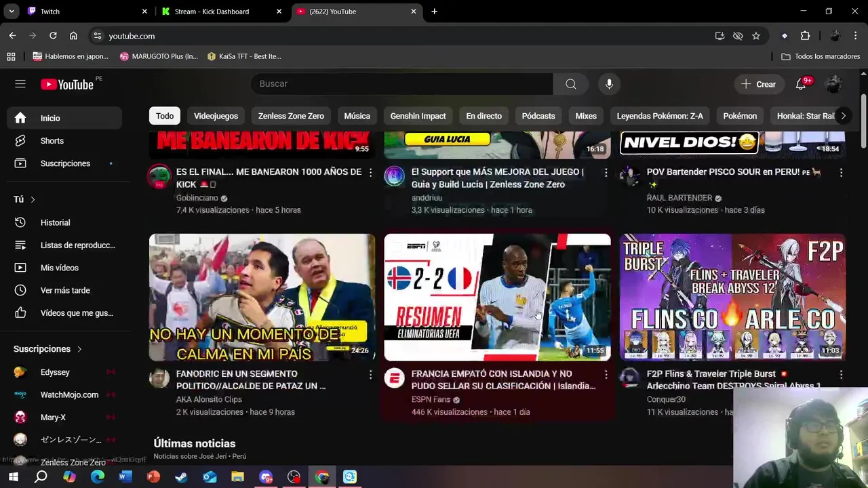Open the Todos los marcadores folder
868x488 pixels.
point(821,56)
